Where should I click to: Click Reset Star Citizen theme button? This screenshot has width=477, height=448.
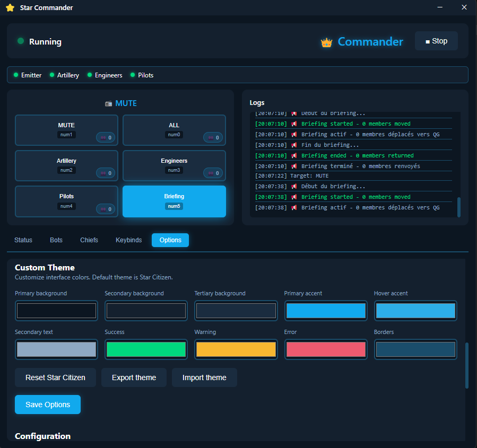pos(55,377)
